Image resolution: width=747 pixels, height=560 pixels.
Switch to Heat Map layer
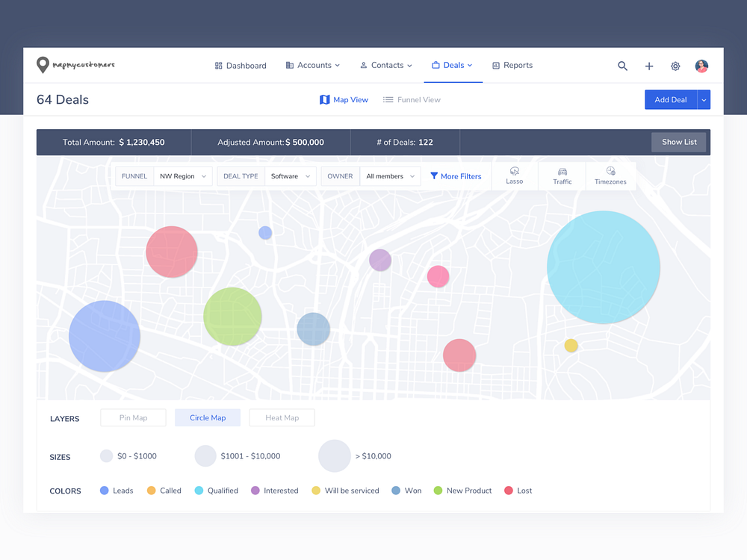(x=282, y=417)
